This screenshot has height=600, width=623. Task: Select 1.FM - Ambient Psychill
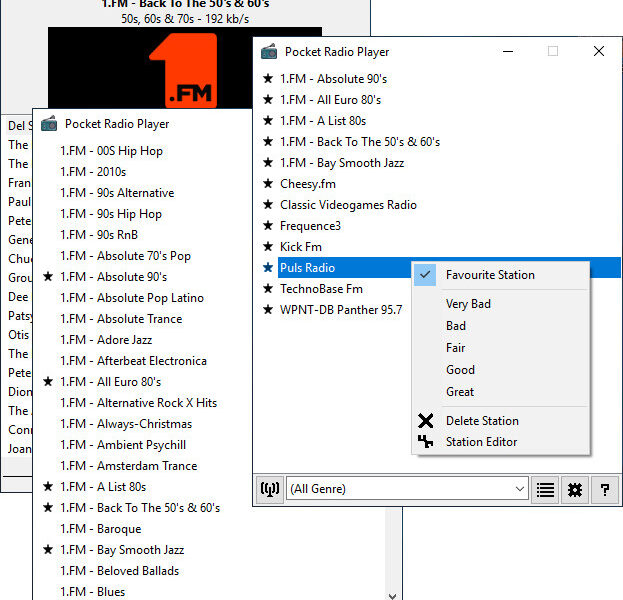coord(123,445)
